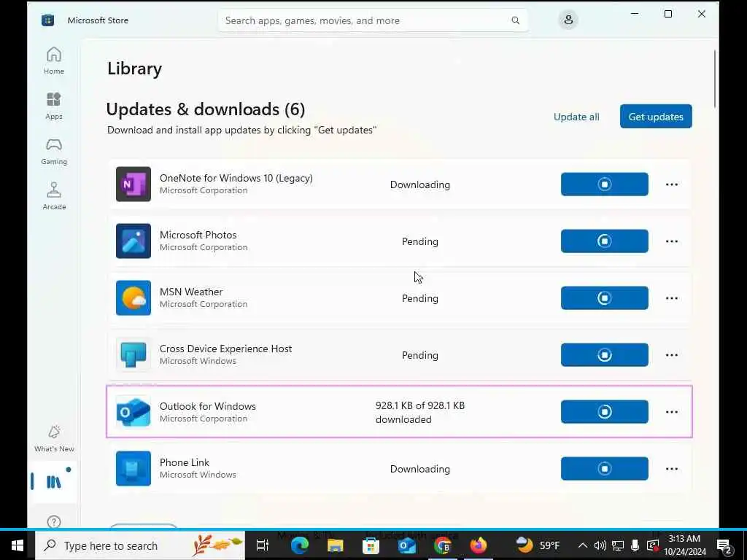
Task: Show hidden system tray icons
Action: (x=583, y=545)
